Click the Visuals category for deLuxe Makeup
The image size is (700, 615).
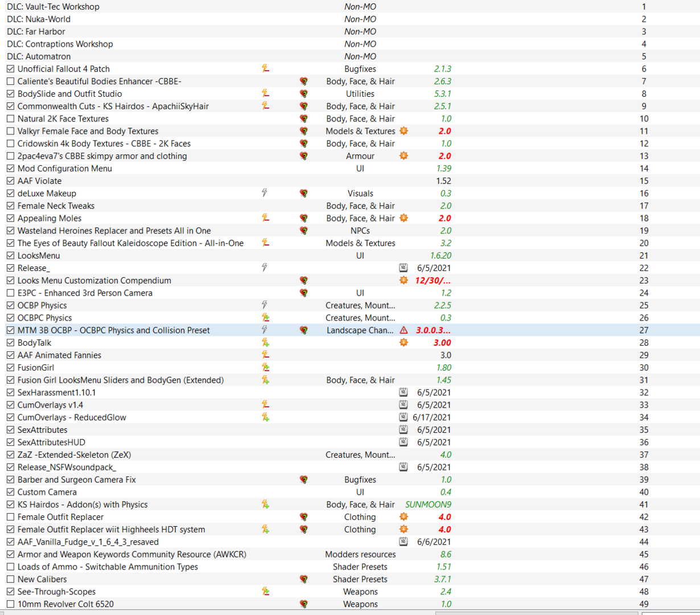360,194
